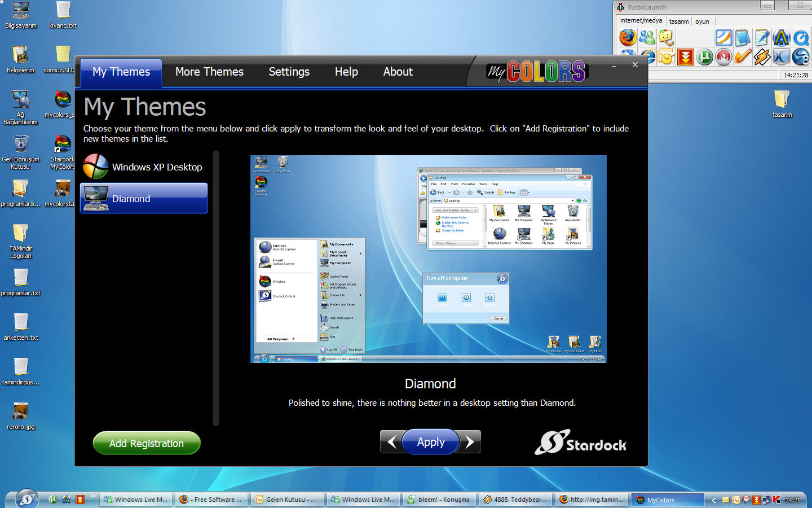The width and height of the screenshot is (812, 508).
Task: Select the reroro.jpg file on the desktop
Action: click(x=21, y=417)
